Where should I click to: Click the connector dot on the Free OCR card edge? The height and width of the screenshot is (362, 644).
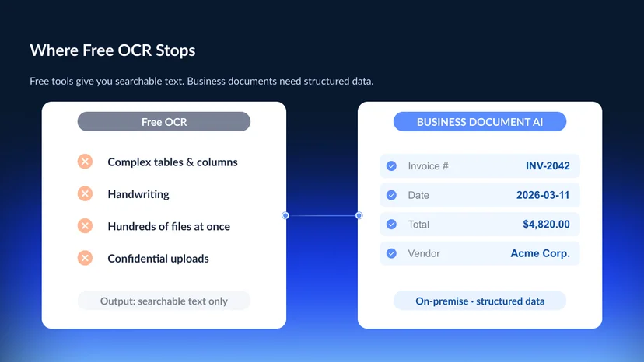click(x=285, y=215)
